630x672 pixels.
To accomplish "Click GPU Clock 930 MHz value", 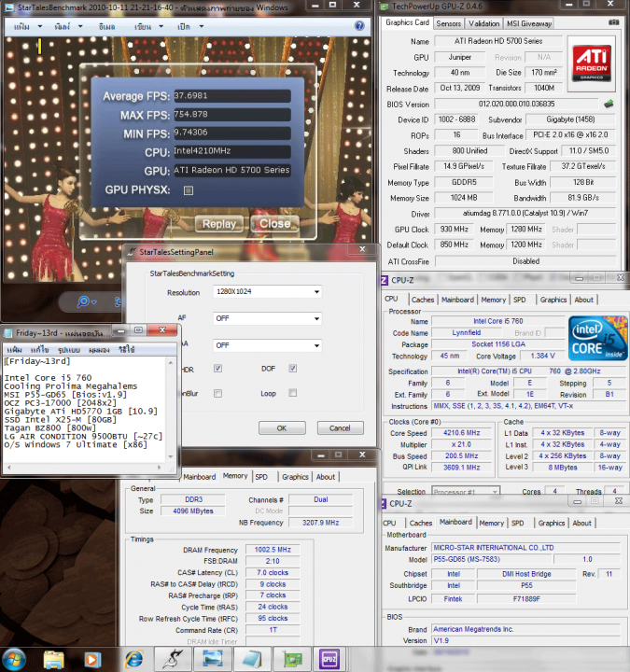I will point(454,230).
